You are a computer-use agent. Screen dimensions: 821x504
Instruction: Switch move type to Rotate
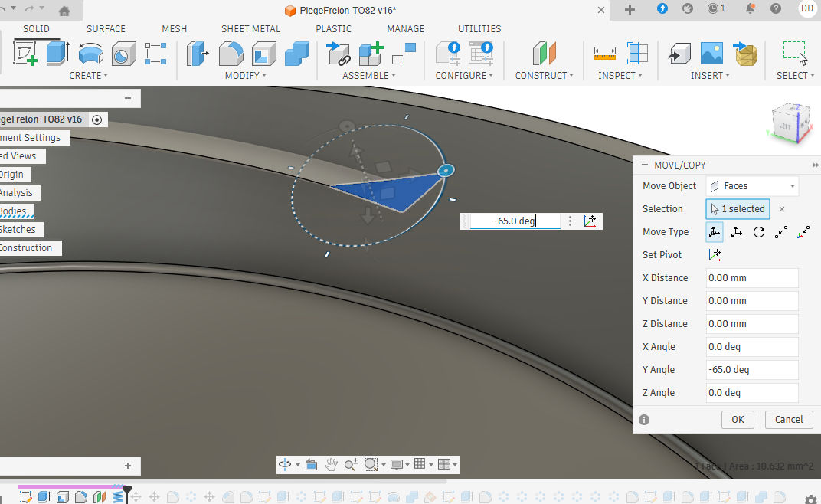(758, 232)
